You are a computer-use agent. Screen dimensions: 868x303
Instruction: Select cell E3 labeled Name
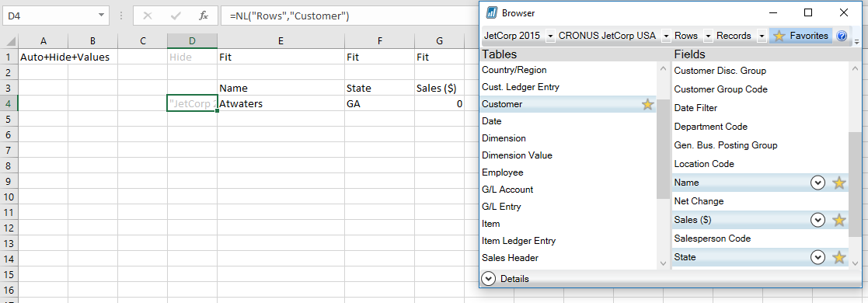(281, 88)
